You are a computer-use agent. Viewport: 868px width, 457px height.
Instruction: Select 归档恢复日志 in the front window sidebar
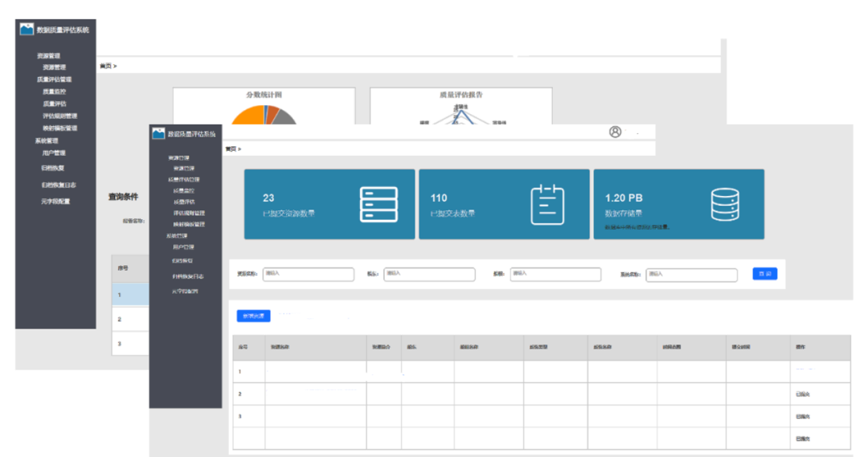pos(187,275)
